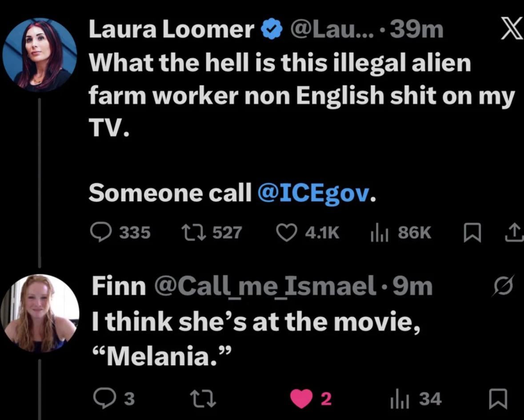This screenshot has width=524, height=420.
Task: Open Laura Loomer's profile picture
Action: [40, 55]
